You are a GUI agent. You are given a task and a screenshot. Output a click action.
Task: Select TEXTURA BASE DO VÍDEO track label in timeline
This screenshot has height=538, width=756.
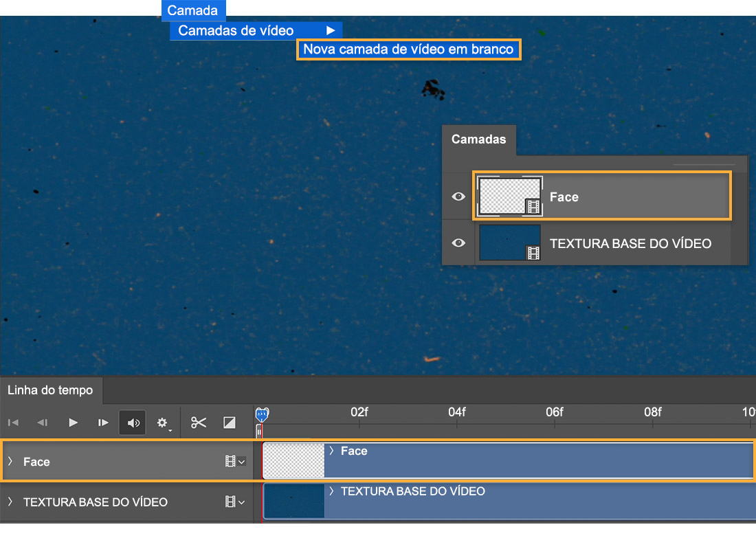[96, 502]
